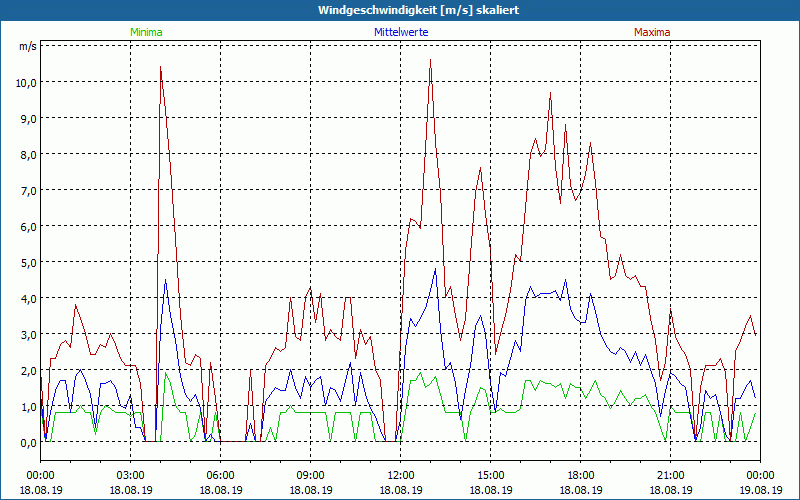This screenshot has width=800, height=500.
Task: Click the 19.08.19 date label
Action: [760, 490]
